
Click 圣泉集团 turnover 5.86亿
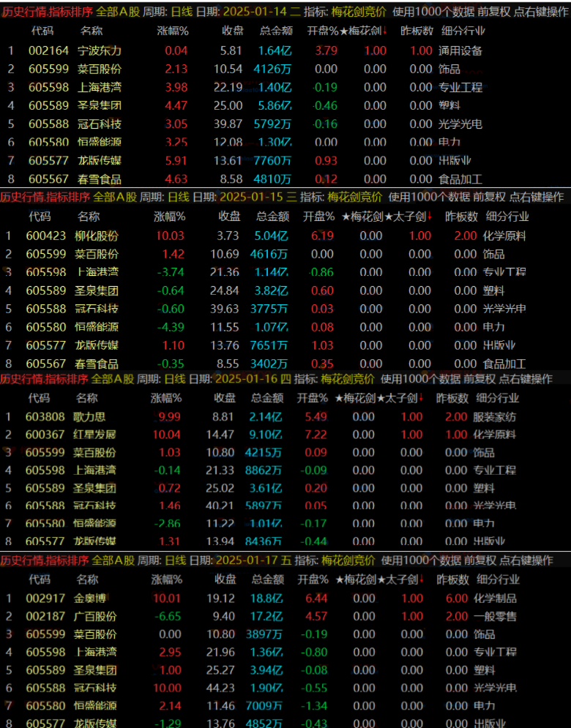click(x=275, y=105)
